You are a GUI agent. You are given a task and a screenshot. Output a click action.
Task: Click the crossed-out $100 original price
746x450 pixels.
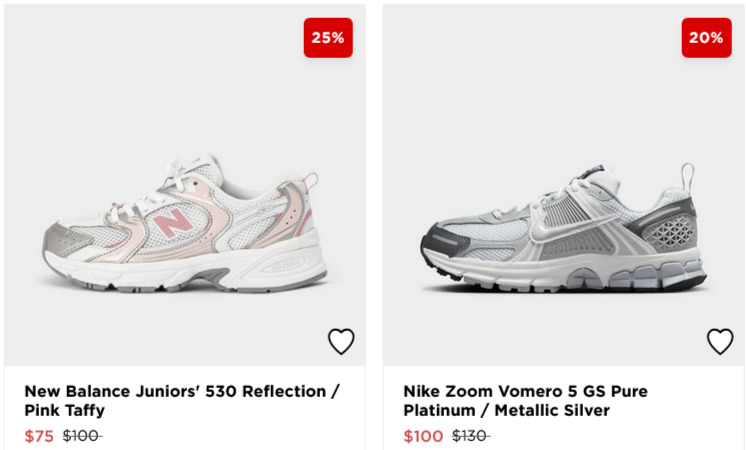coord(82,436)
